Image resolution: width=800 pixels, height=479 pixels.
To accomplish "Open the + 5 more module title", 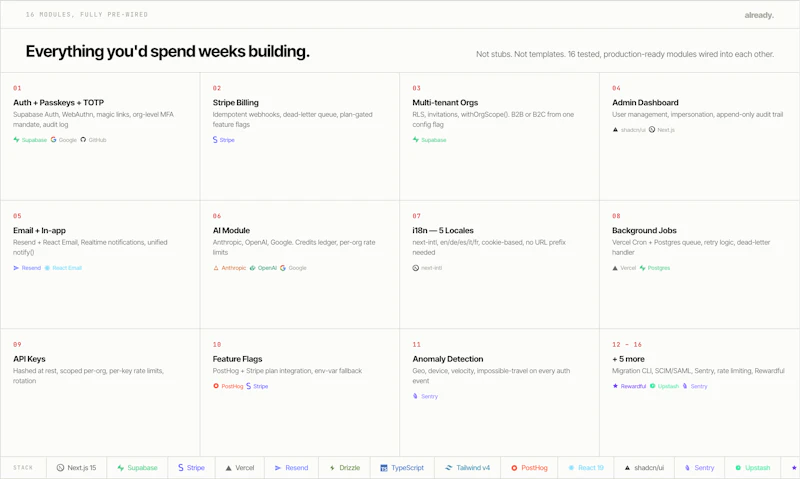I will (628, 359).
